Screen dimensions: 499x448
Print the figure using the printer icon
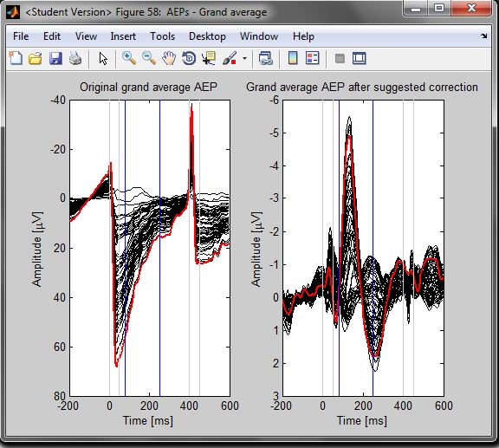(x=75, y=59)
